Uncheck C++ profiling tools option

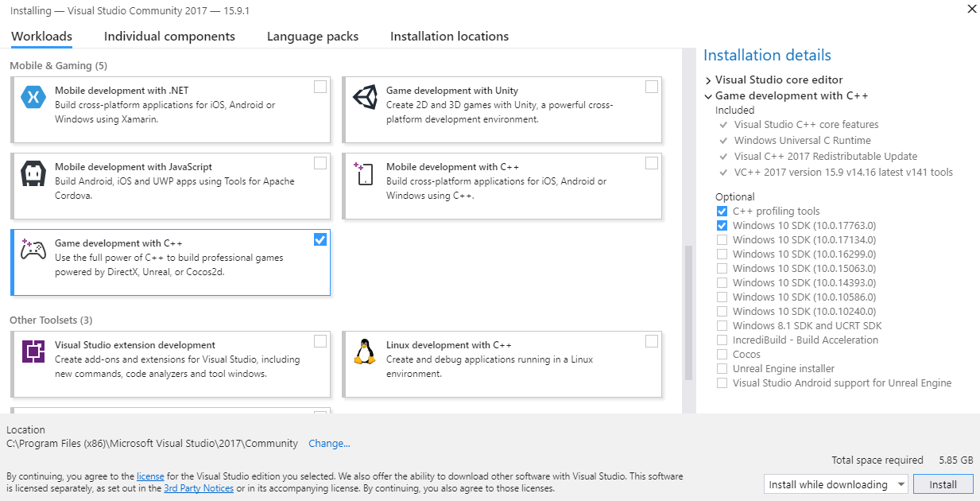pos(722,212)
